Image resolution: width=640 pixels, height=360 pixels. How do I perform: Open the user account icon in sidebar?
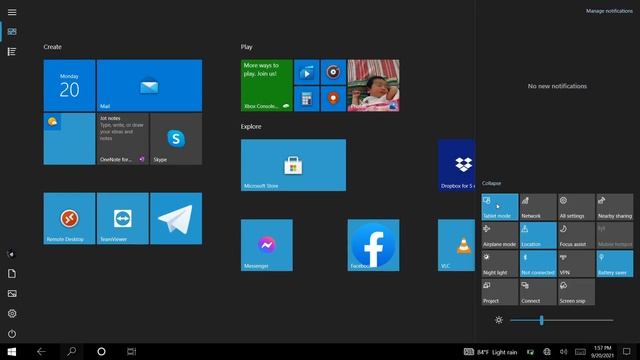[x=12, y=254]
